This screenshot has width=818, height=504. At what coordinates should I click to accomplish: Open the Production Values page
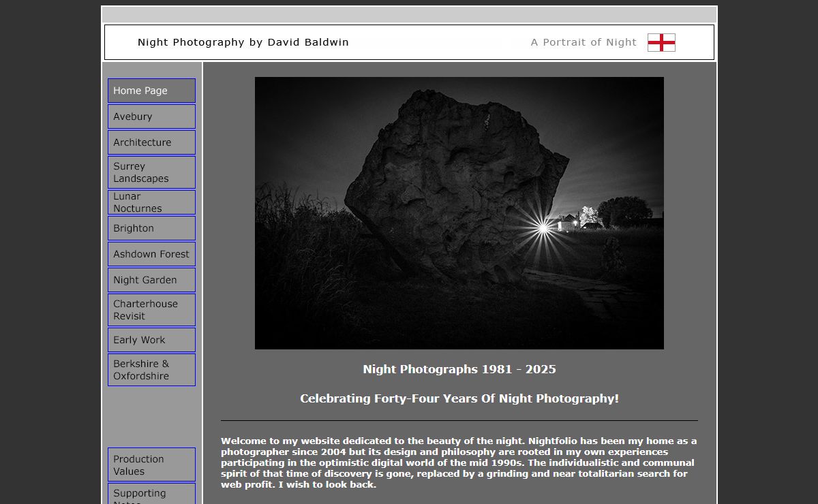pos(151,464)
